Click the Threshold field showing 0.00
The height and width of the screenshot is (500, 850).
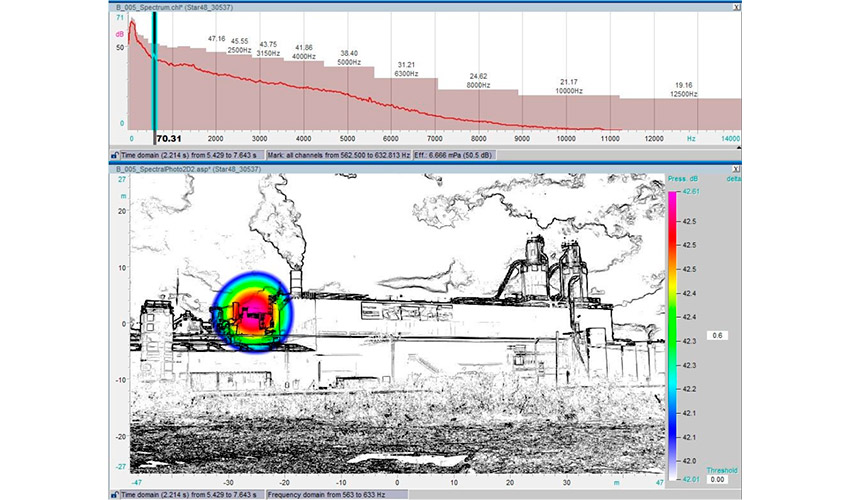[x=716, y=480]
